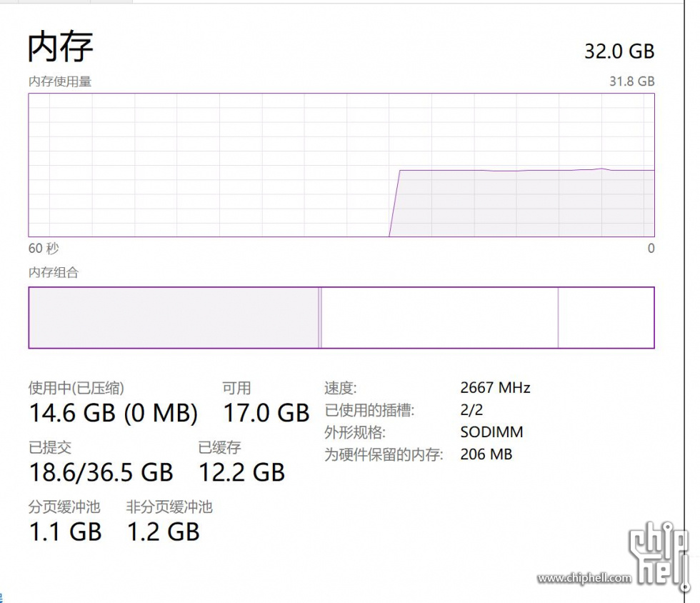Viewport: 700px width, 603px height.
Task: Click the 14.6 GB (0 MB) in-use value
Action: [x=114, y=413]
